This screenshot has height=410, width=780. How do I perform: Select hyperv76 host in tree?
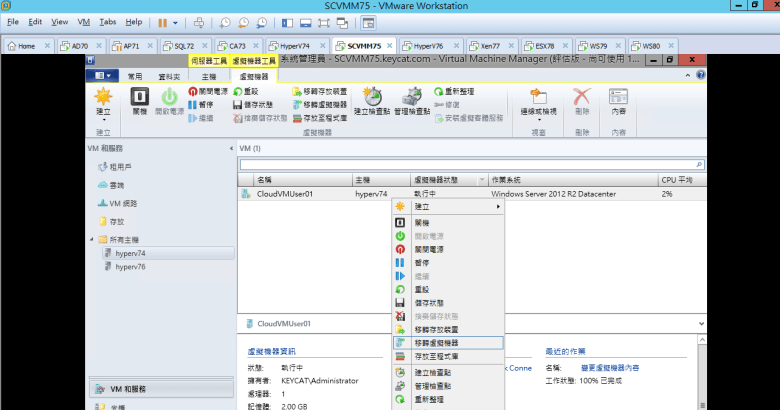(x=130, y=268)
